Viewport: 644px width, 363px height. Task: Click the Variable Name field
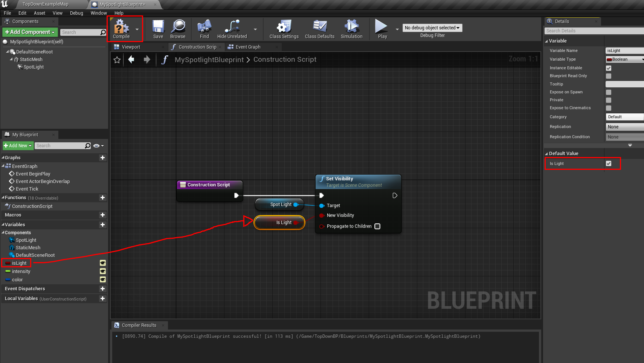pos(624,51)
